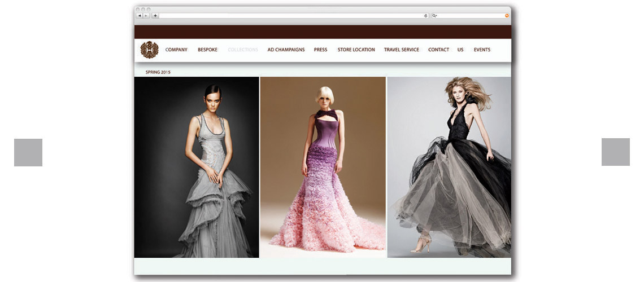This screenshot has width=644, height=282.
Task: Open the TRAVEL SERVICE page
Action: (401, 50)
